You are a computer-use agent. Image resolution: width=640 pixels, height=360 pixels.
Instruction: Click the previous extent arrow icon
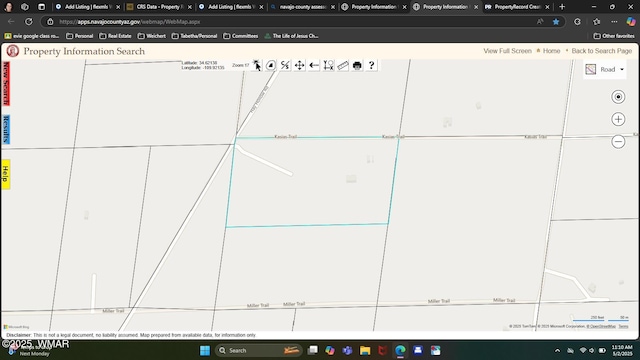pos(314,65)
